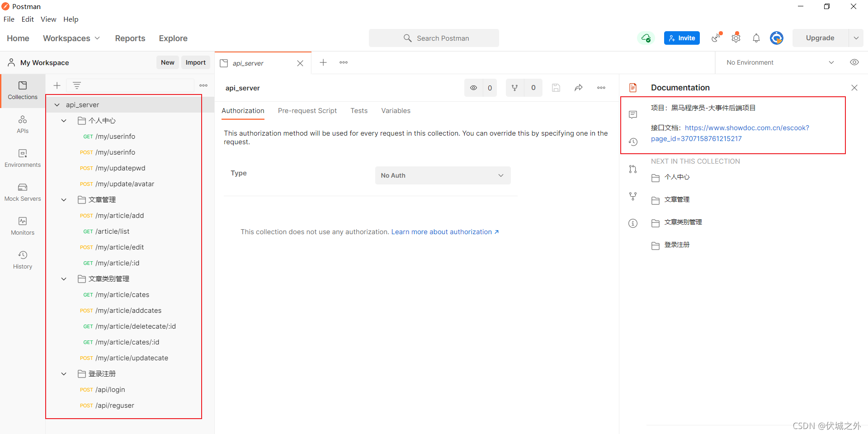The height and width of the screenshot is (434, 868).
Task: Open the notifications bell
Action: 756,38
